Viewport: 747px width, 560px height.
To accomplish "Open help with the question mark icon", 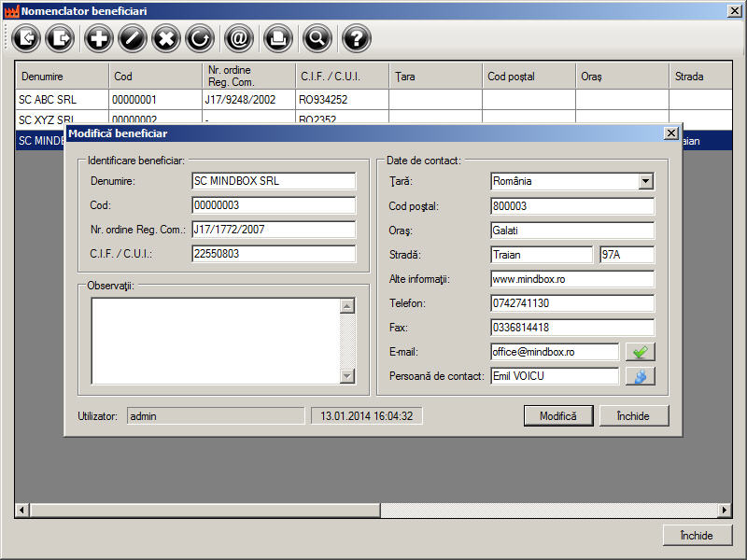I will coord(356,38).
